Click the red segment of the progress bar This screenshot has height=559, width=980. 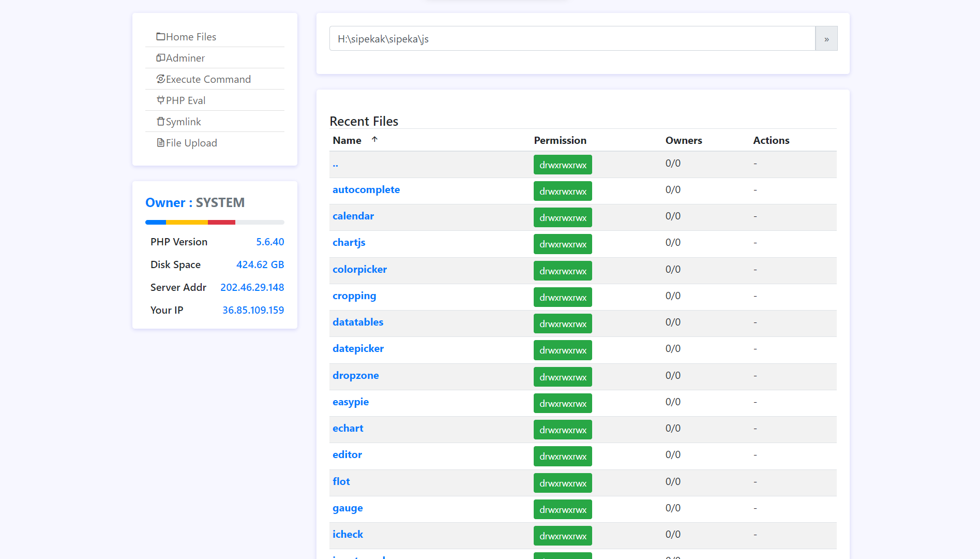point(221,223)
